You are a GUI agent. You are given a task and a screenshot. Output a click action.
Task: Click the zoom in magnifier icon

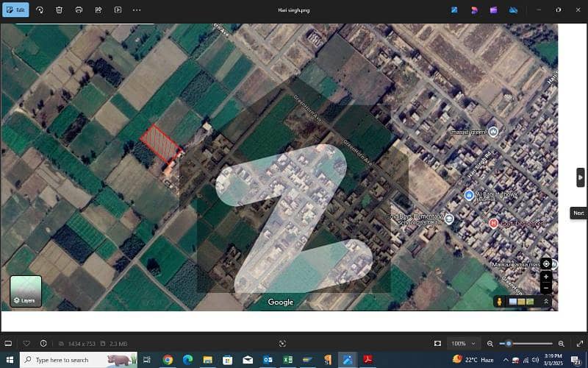tap(562, 343)
